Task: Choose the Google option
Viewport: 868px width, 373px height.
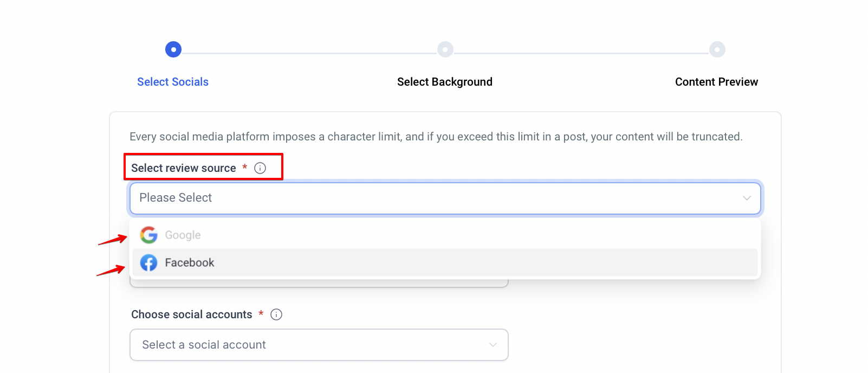Action: (x=183, y=235)
